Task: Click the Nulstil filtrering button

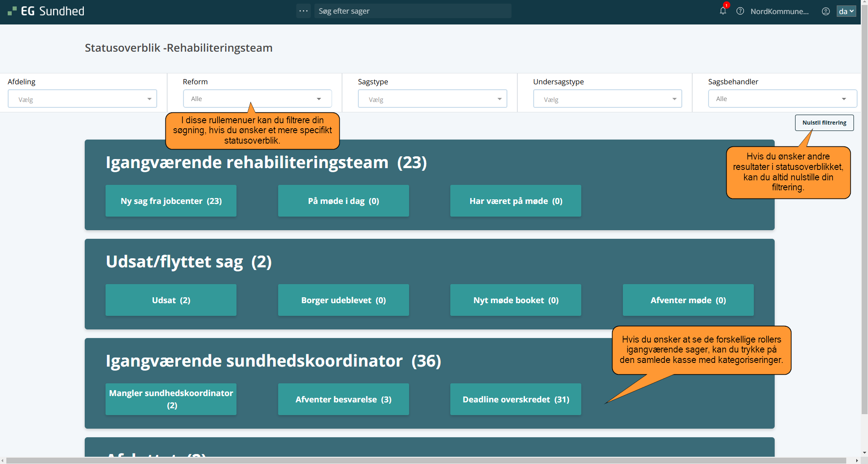Action: [x=824, y=123]
